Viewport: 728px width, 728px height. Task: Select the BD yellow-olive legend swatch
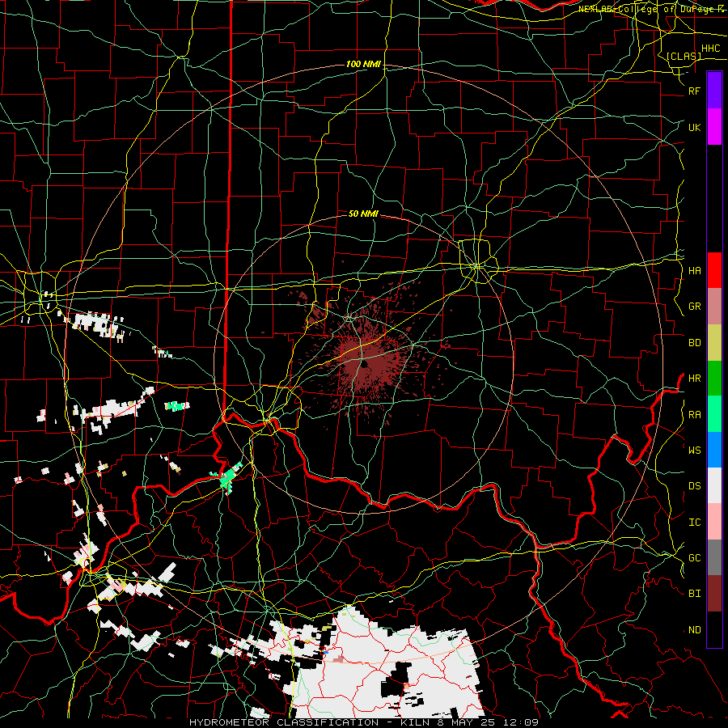click(x=714, y=343)
